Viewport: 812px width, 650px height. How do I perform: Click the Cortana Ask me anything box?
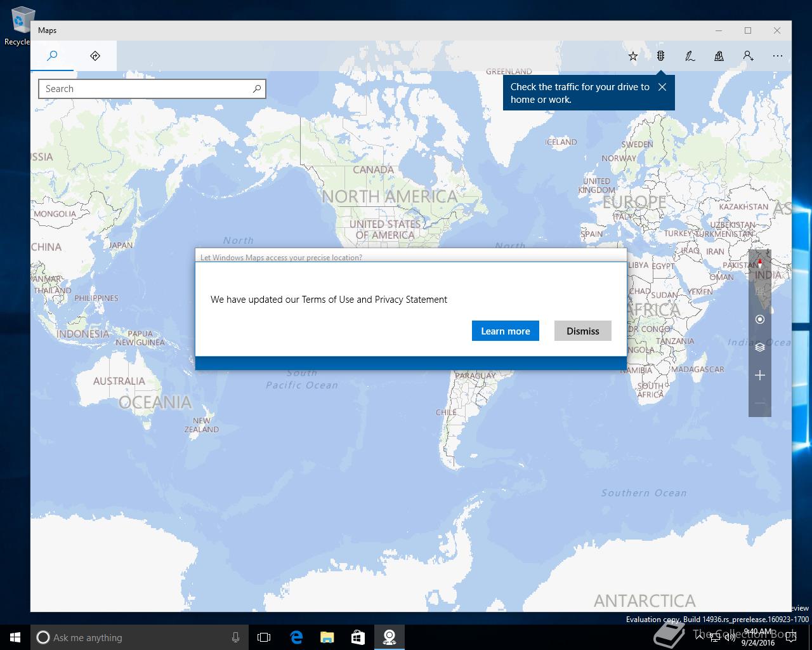139,637
